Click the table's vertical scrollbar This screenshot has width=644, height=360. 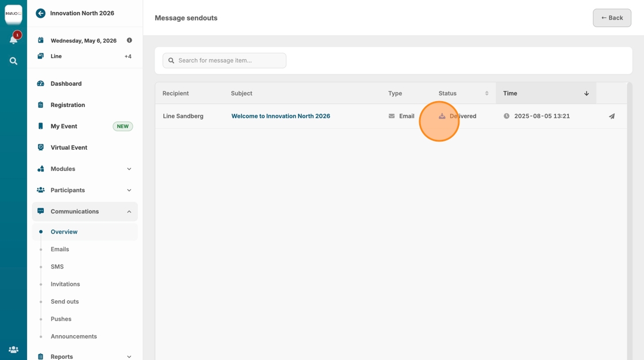(x=630, y=221)
